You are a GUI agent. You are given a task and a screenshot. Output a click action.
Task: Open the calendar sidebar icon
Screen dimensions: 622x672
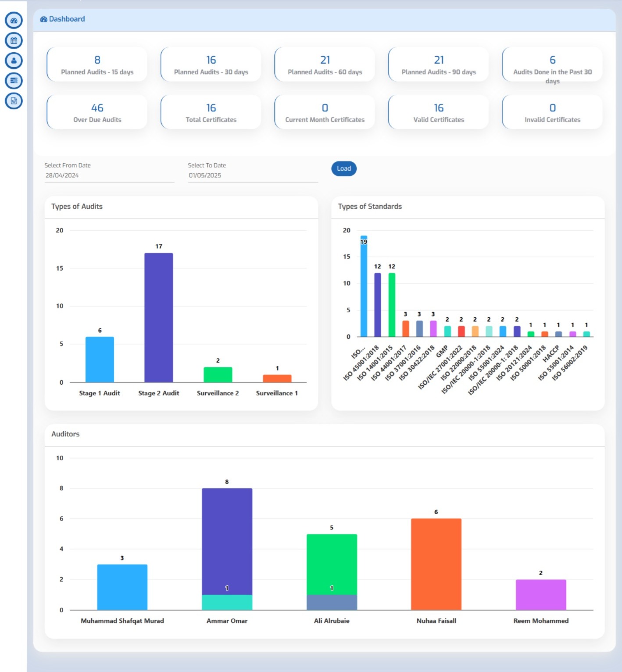point(14,41)
